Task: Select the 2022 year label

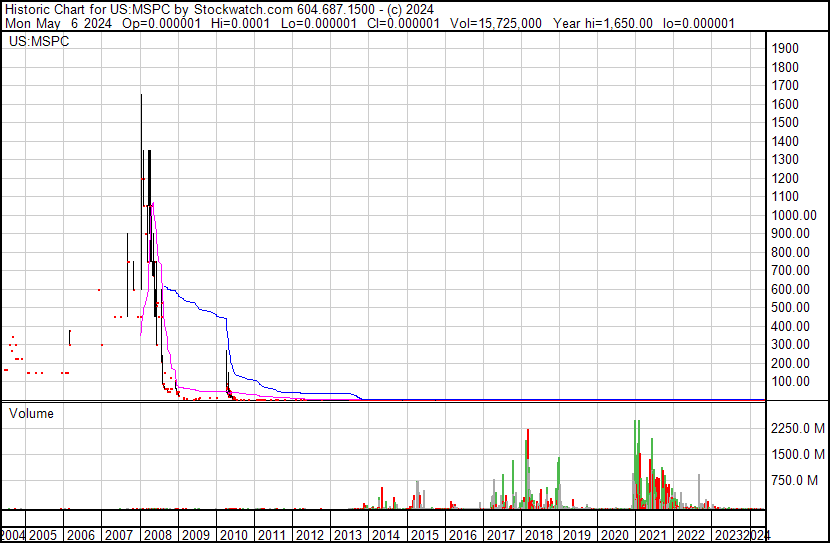Action: tap(691, 535)
